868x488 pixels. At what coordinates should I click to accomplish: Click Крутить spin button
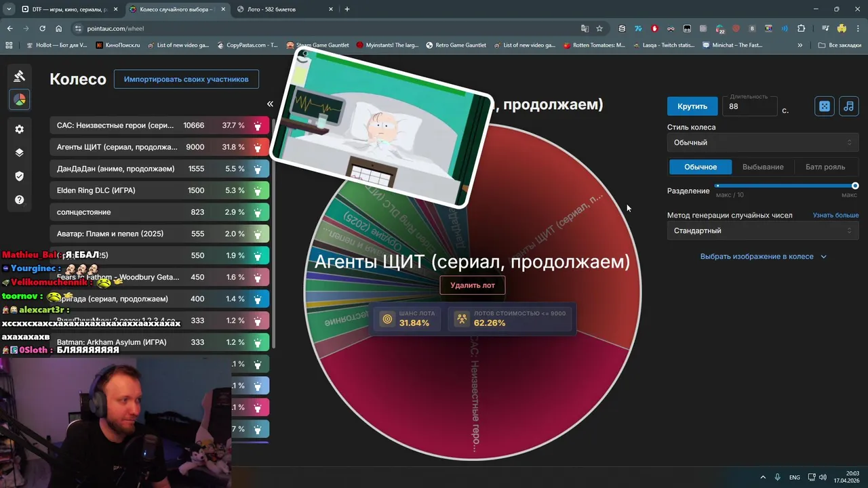click(692, 106)
